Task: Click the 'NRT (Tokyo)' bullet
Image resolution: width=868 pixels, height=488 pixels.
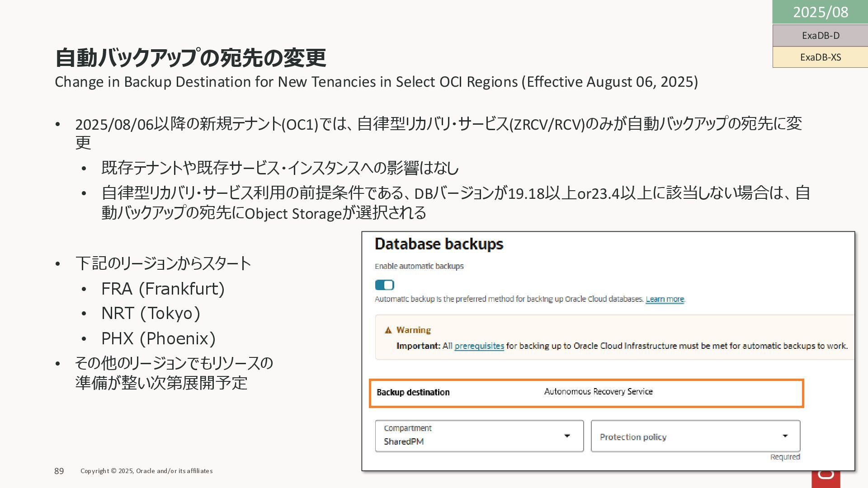Action: coord(151,313)
